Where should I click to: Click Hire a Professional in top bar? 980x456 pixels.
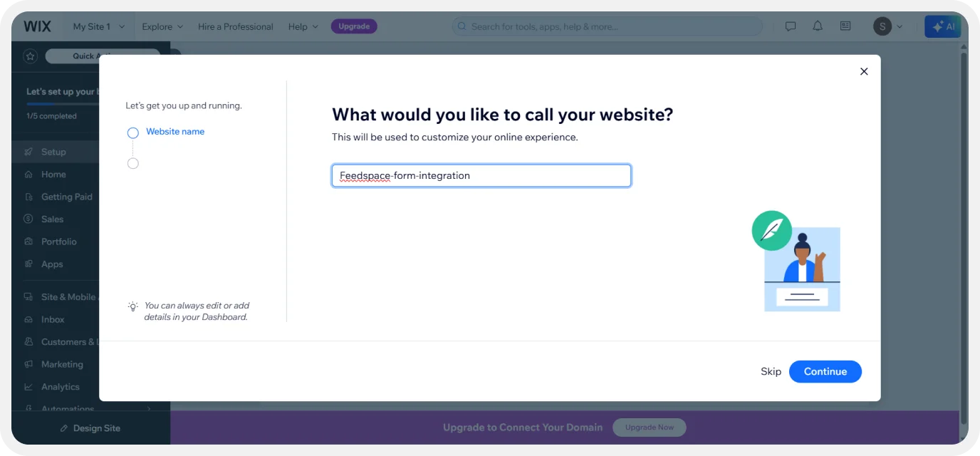pyautogui.click(x=236, y=26)
